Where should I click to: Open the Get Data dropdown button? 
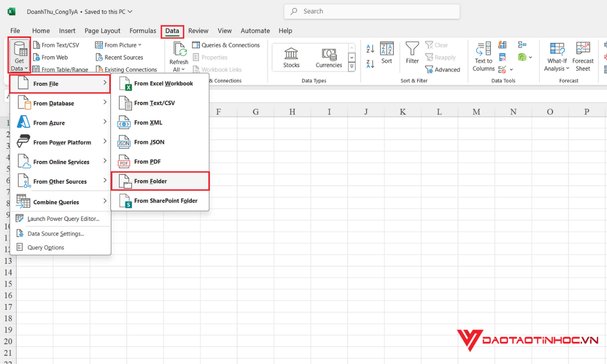click(19, 56)
